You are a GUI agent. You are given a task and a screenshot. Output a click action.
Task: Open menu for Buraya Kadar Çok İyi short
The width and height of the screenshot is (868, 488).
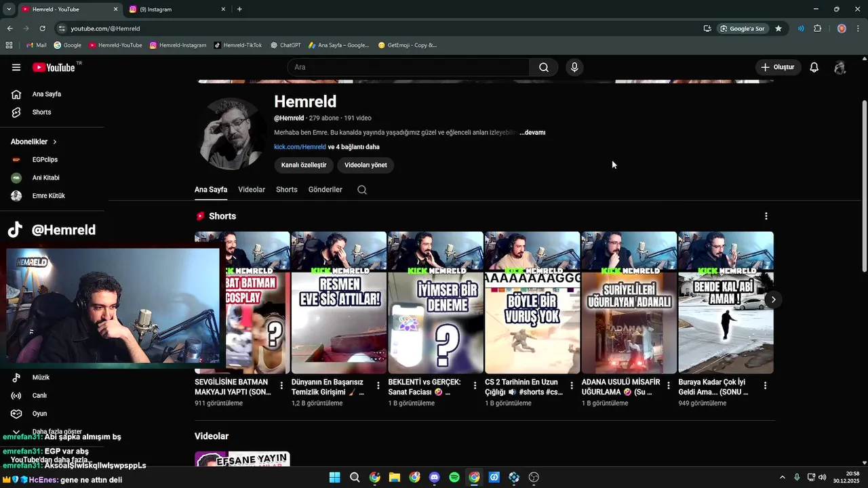click(765, 385)
